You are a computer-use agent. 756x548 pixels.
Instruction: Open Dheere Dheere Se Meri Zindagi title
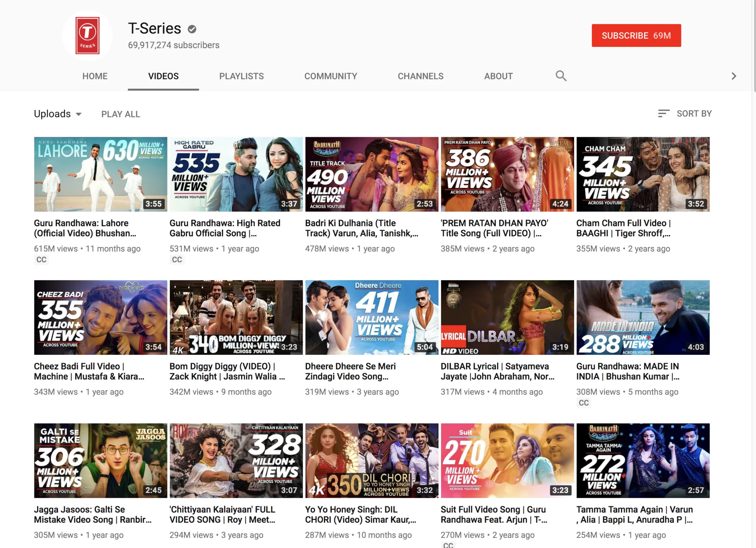[350, 372]
